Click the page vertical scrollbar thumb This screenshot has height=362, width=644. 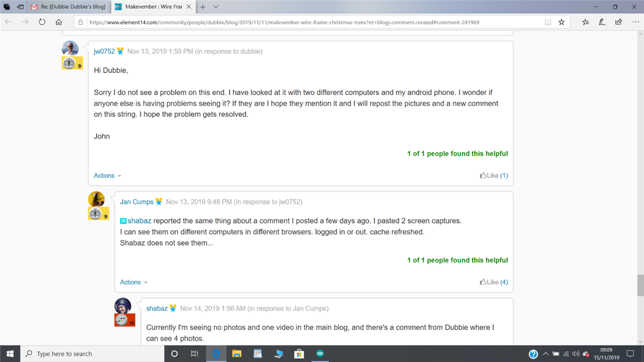[640, 285]
